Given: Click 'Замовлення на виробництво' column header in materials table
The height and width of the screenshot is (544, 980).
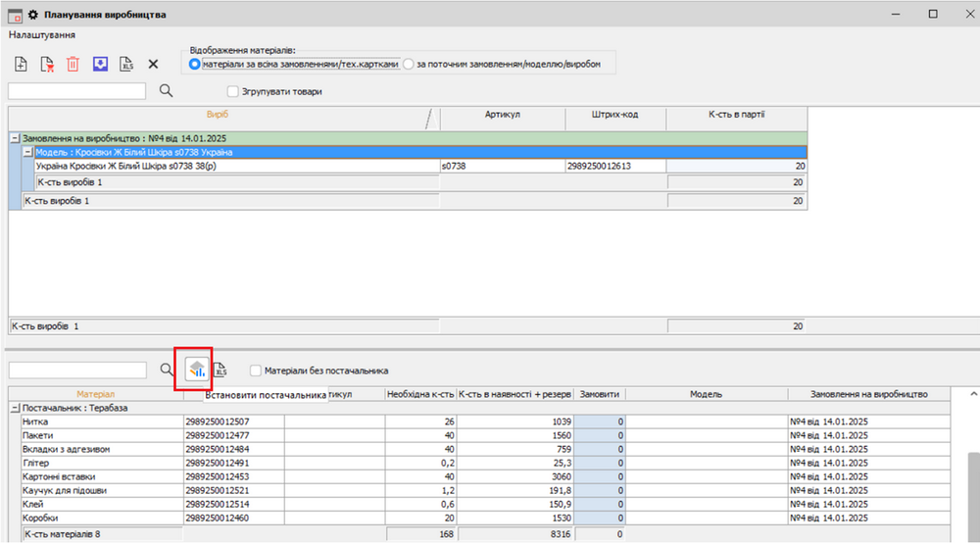Looking at the screenshot, I should pyautogui.click(x=868, y=394).
